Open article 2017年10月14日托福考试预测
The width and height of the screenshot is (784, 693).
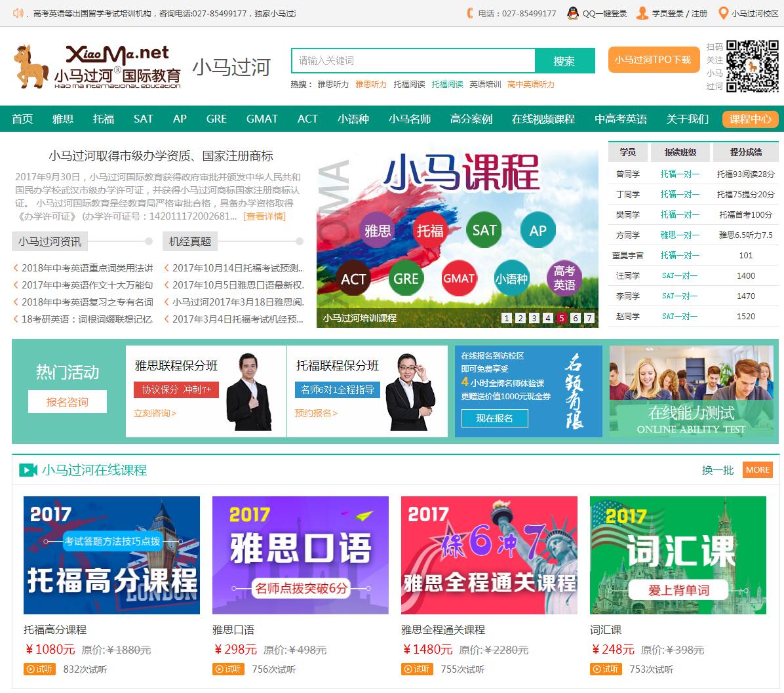238,268
